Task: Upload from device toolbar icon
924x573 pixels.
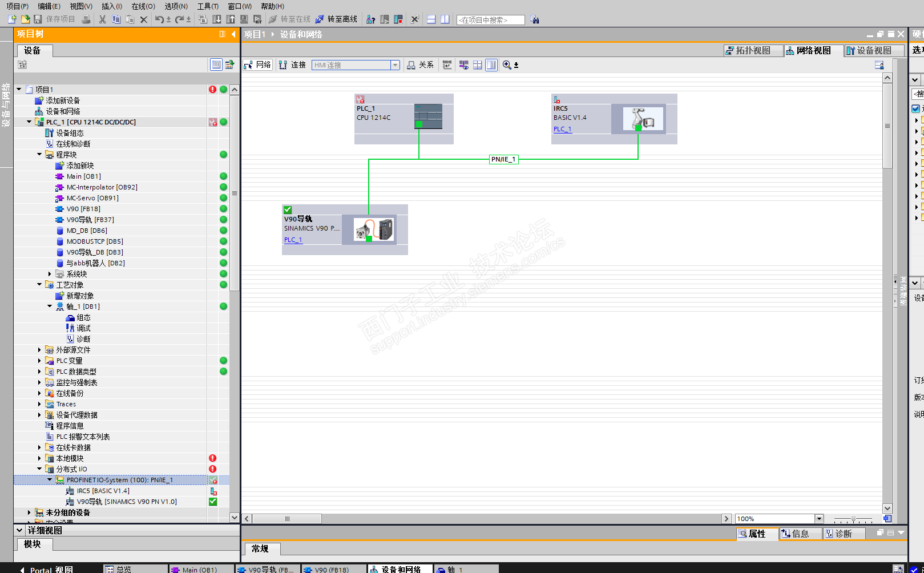Action: point(231,19)
